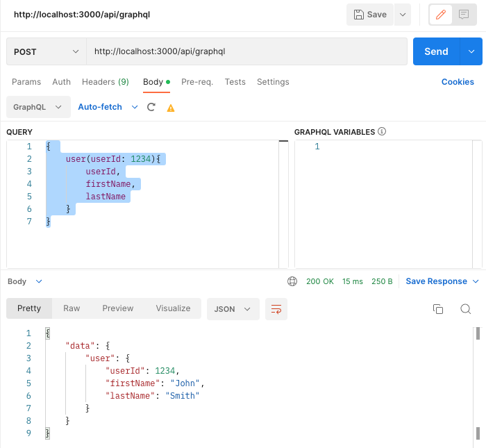Expand the GraphQL body type dropdown
Image resolution: width=486 pixels, height=448 pixels.
[x=38, y=107]
